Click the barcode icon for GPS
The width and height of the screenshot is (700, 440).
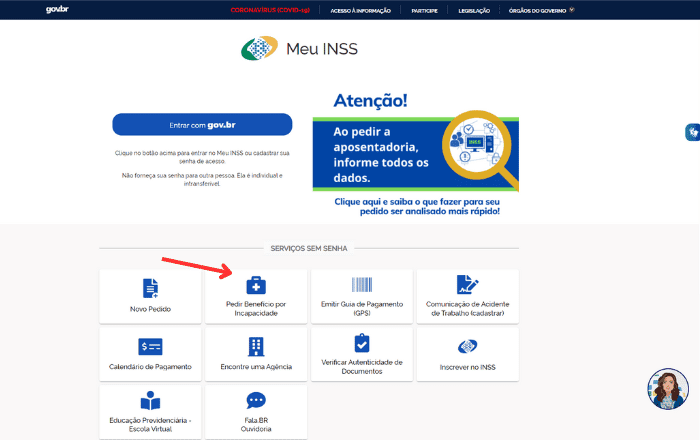point(362,284)
